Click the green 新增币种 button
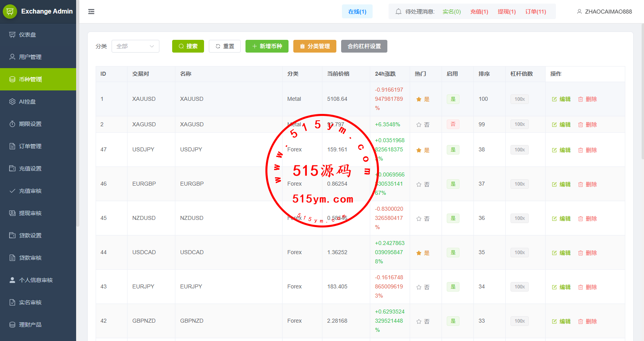 (267, 46)
